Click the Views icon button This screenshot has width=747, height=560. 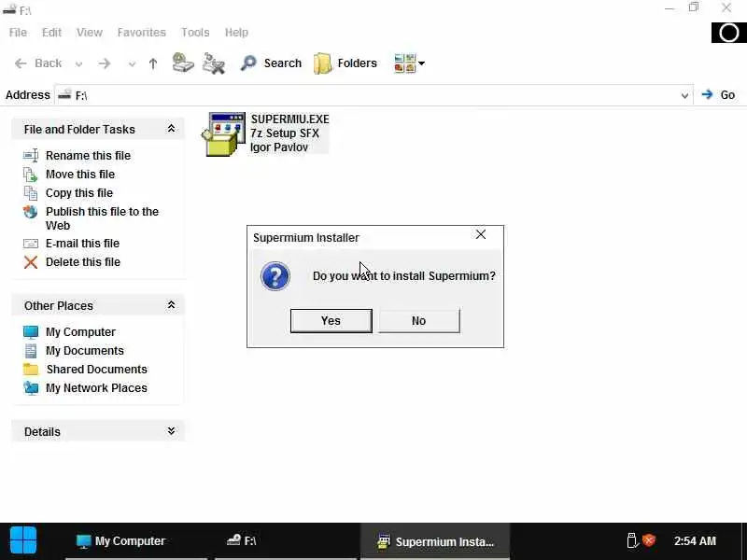[x=405, y=63]
